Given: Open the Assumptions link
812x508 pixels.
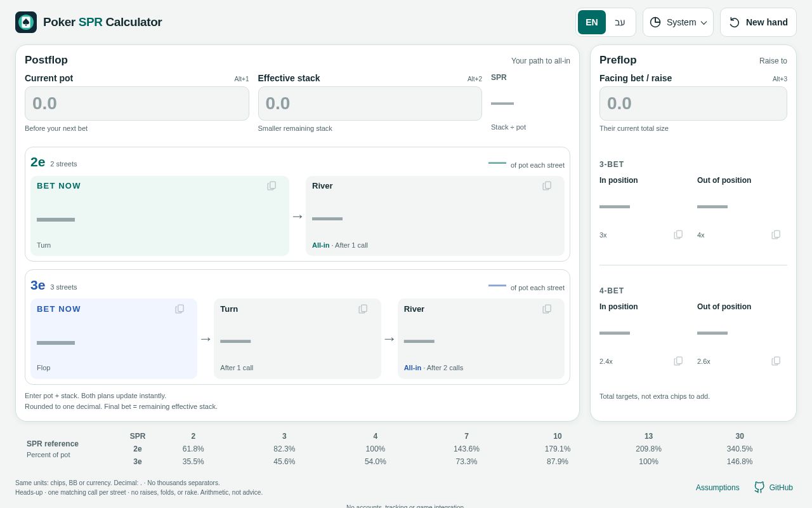Looking at the screenshot, I should point(717,488).
